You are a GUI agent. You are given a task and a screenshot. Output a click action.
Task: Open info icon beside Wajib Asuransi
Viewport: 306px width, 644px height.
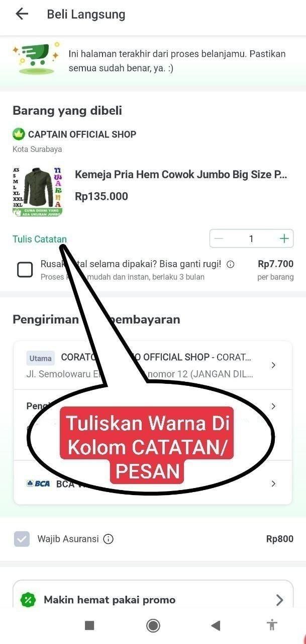tap(108, 539)
